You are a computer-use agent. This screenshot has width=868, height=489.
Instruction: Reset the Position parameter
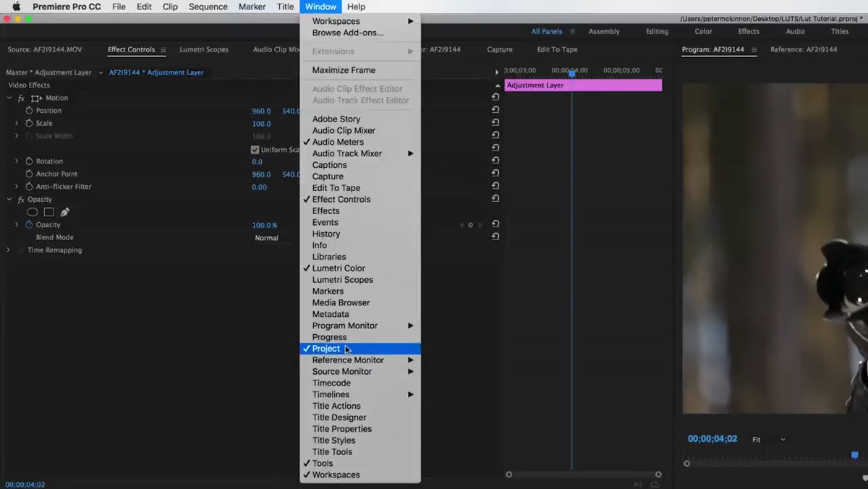[x=495, y=110]
